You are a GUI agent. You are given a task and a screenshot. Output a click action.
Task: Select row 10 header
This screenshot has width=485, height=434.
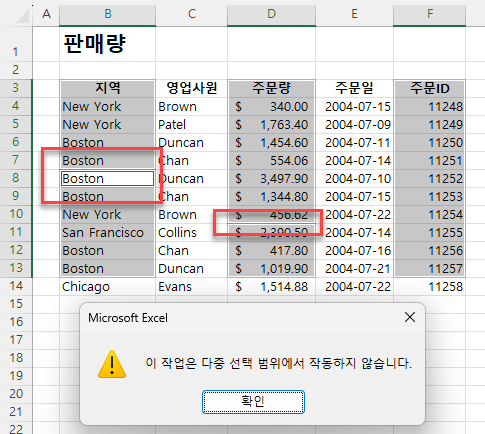16,214
